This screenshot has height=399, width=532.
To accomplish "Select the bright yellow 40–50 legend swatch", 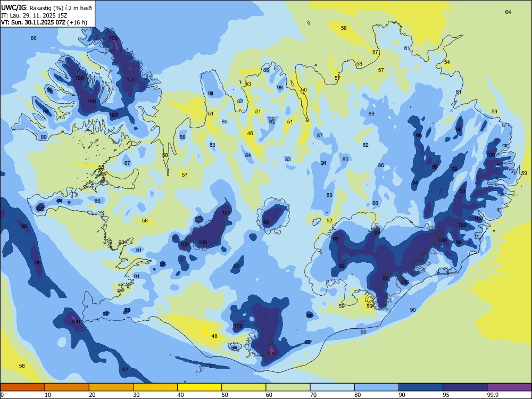I will coord(199,387).
